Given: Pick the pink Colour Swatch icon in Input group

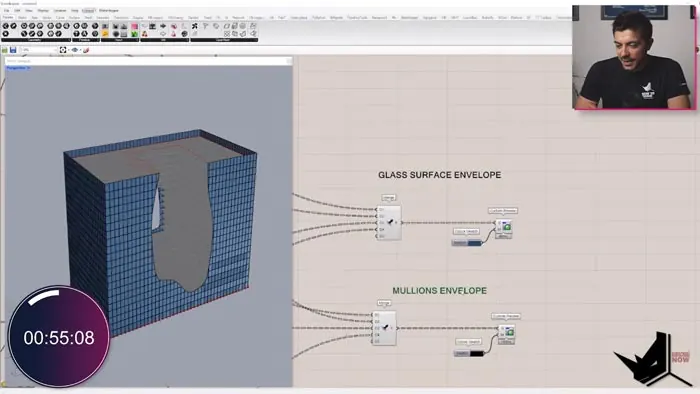Looking at the screenshot, I should [134, 26].
